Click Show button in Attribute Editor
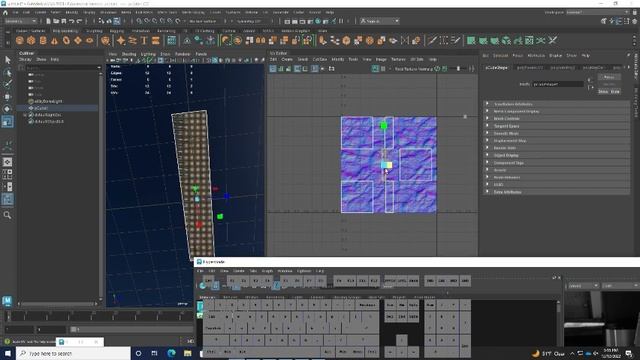Image resolution: width=640 pixels, height=360 pixels. click(603, 91)
